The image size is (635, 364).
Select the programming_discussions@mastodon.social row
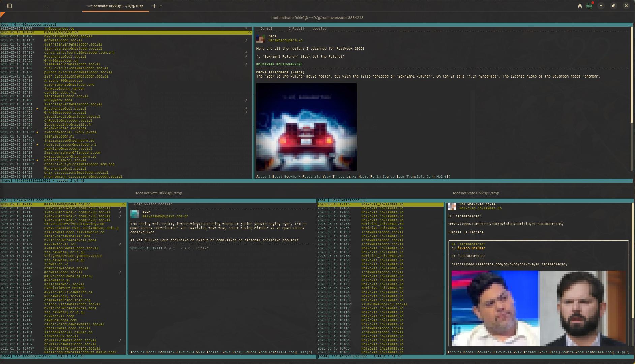(126, 177)
